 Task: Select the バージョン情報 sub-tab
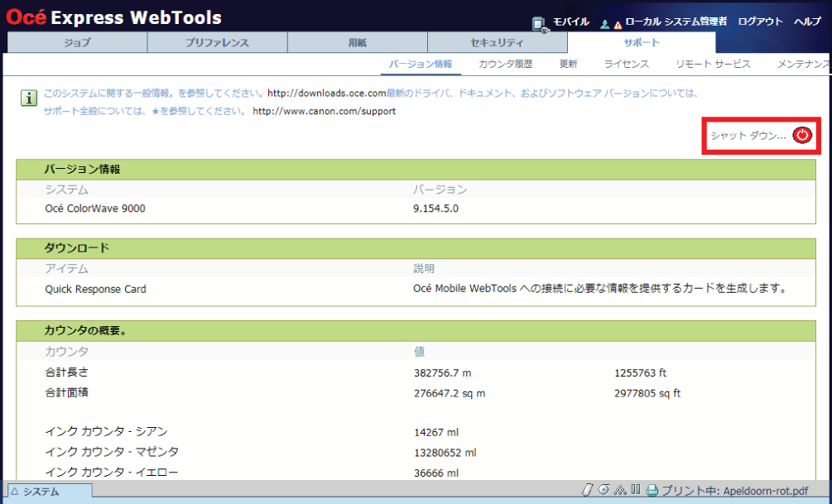421,65
